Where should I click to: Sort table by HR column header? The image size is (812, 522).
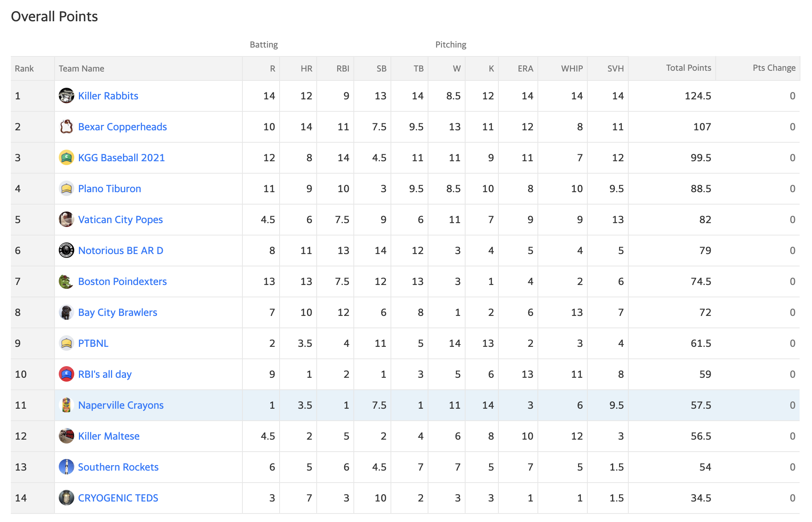point(306,68)
